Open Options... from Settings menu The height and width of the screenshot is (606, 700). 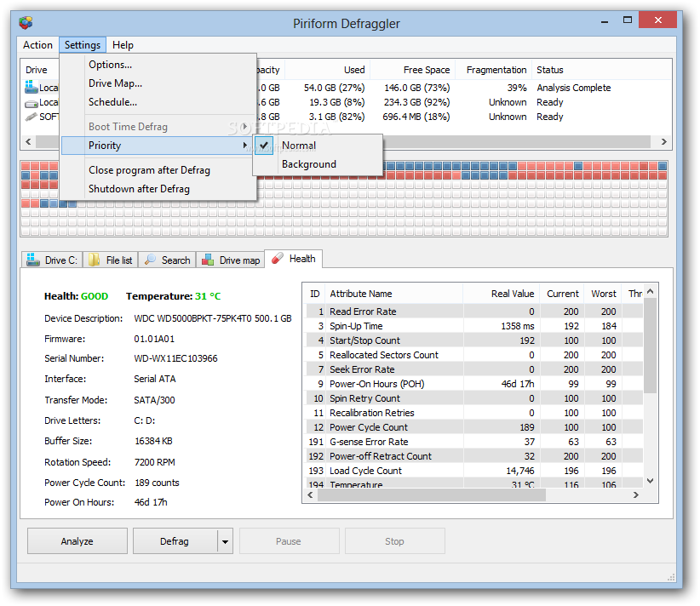pyautogui.click(x=158, y=65)
